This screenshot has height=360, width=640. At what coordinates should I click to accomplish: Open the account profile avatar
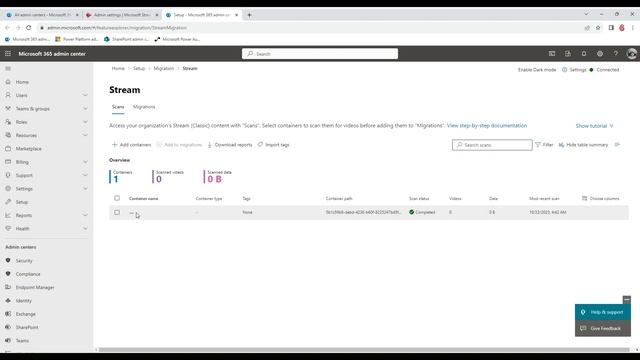[x=631, y=53]
